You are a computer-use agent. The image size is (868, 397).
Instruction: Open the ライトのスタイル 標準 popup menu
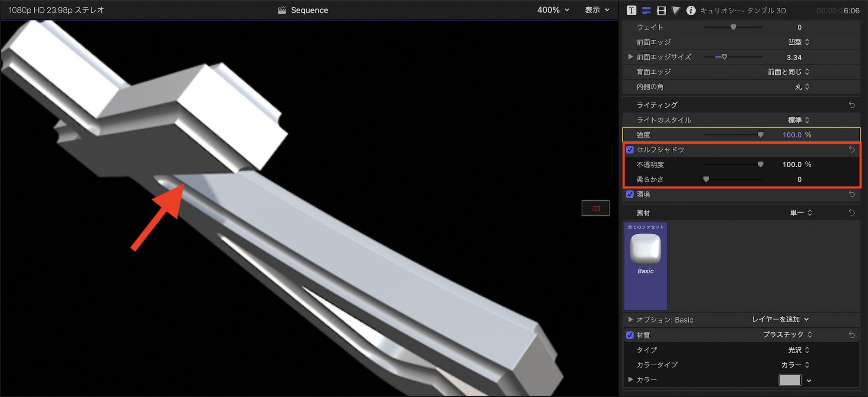[798, 120]
